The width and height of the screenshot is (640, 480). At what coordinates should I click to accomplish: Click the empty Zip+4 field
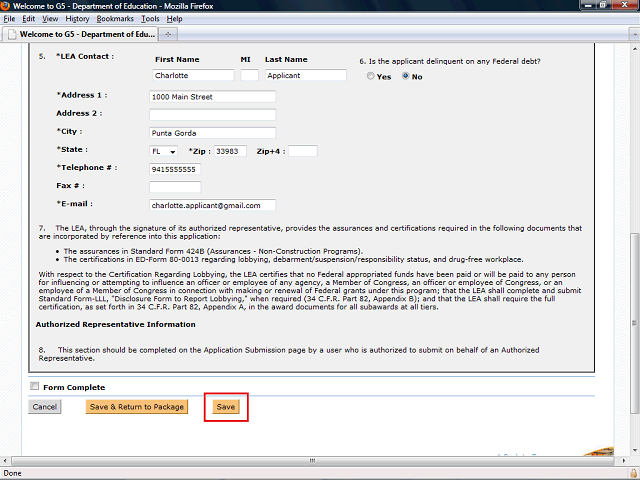[302, 151]
